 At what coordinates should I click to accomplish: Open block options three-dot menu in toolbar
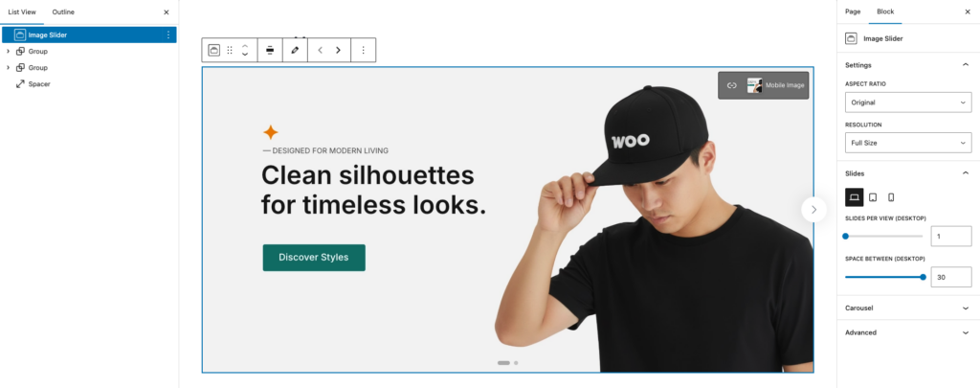[x=363, y=50]
